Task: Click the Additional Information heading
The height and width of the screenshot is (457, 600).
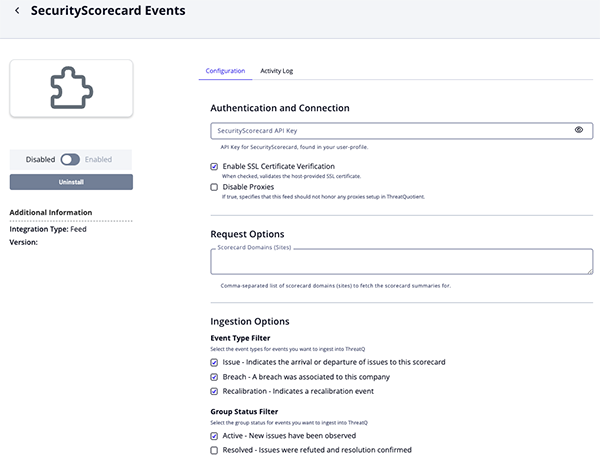Action: (x=51, y=212)
